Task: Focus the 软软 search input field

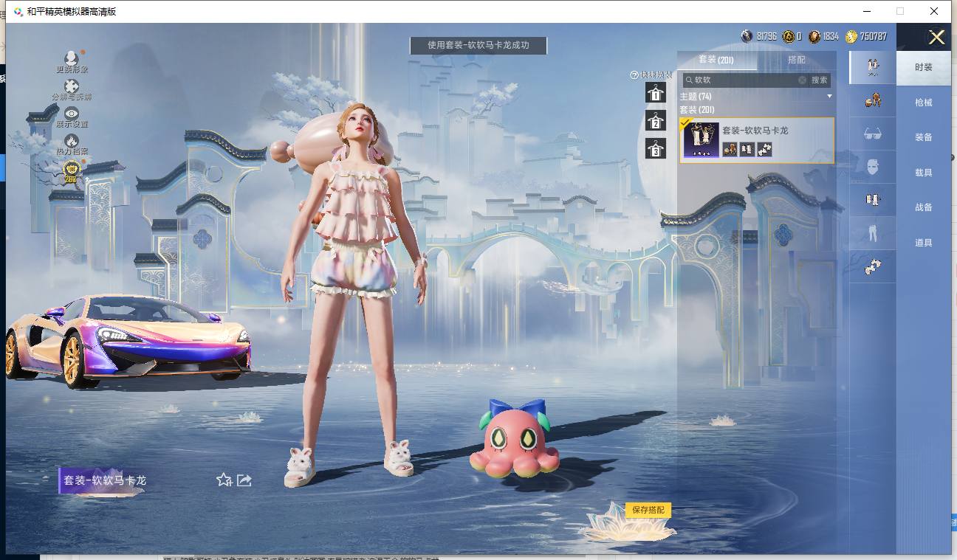Action: pyautogui.click(x=744, y=80)
